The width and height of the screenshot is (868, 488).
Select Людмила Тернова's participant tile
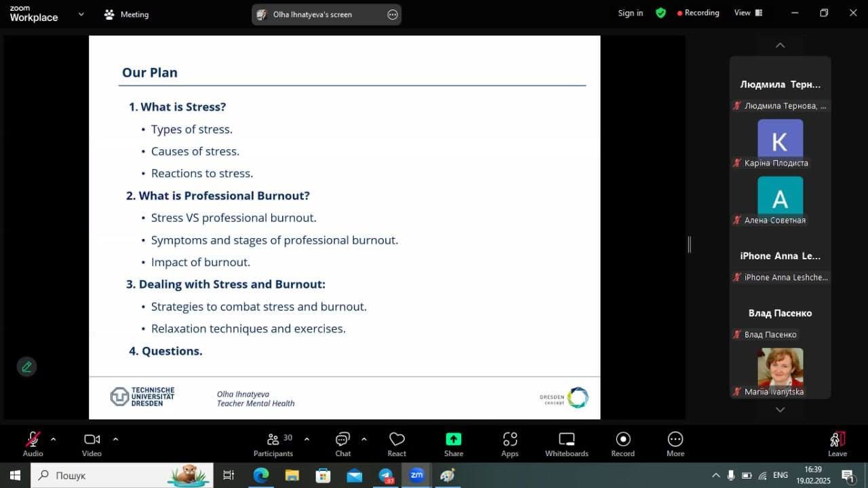pyautogui.click(x=780, y=85)
